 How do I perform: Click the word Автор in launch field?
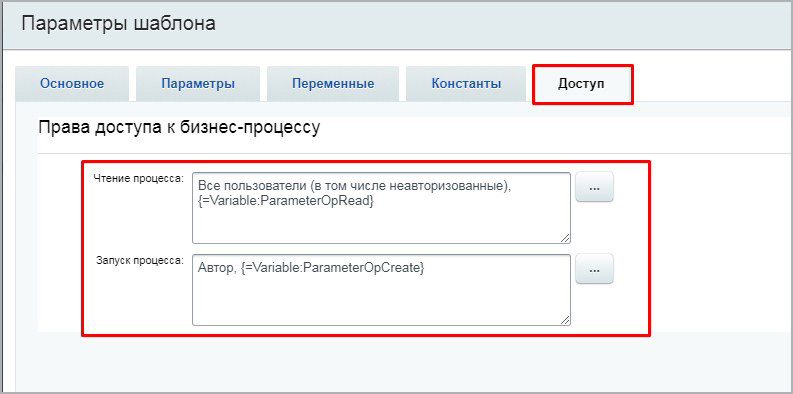[x=216, y=270]
